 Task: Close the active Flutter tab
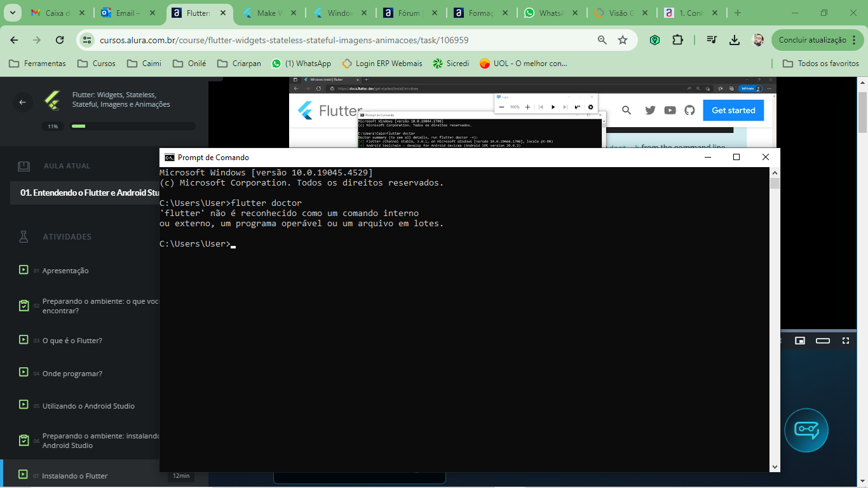click(224, 13)
